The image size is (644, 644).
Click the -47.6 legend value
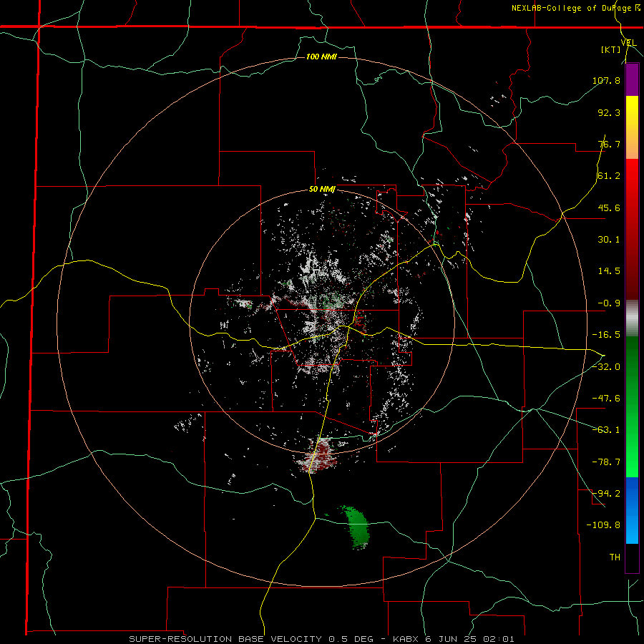606,399
